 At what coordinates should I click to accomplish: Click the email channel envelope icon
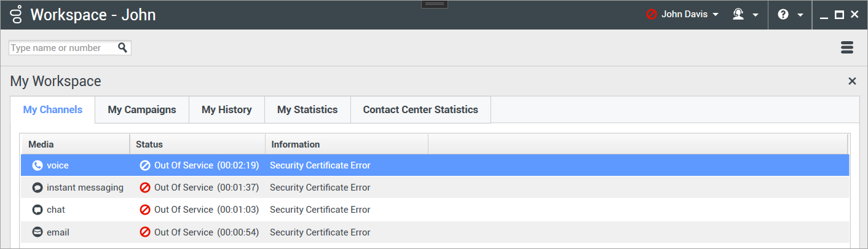click(x=37, y=232)
